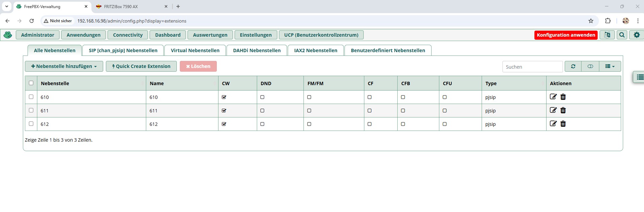
Task: Click the refresh icon beside the search box
Action: 573,66
